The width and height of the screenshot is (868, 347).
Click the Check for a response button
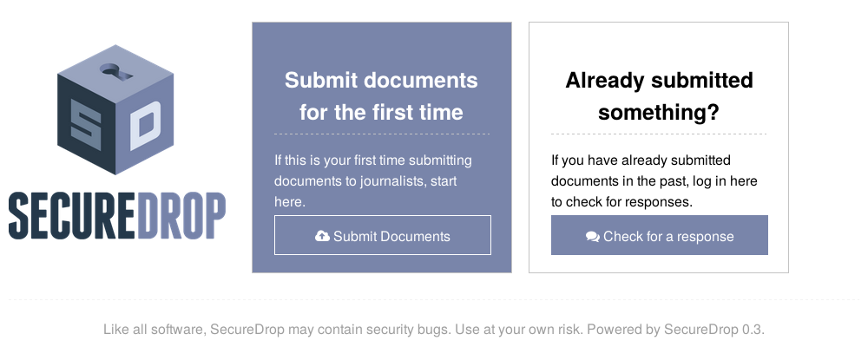[x=660, y=235]
